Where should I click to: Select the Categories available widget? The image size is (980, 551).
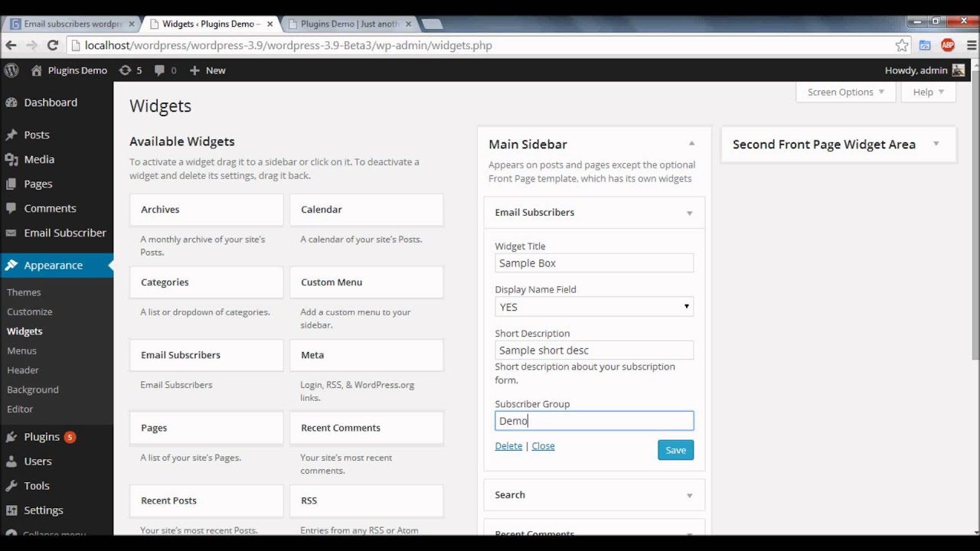click(x=207, y=282)
